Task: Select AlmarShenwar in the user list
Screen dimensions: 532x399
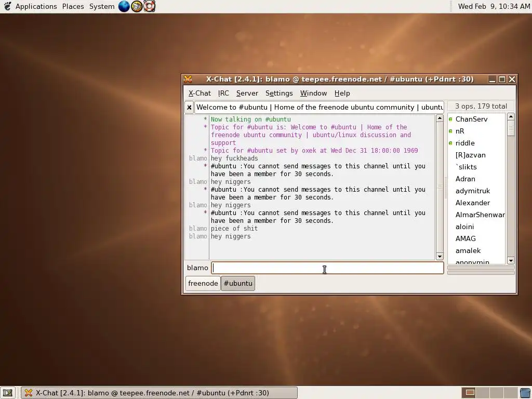Action: coord(477,215)
